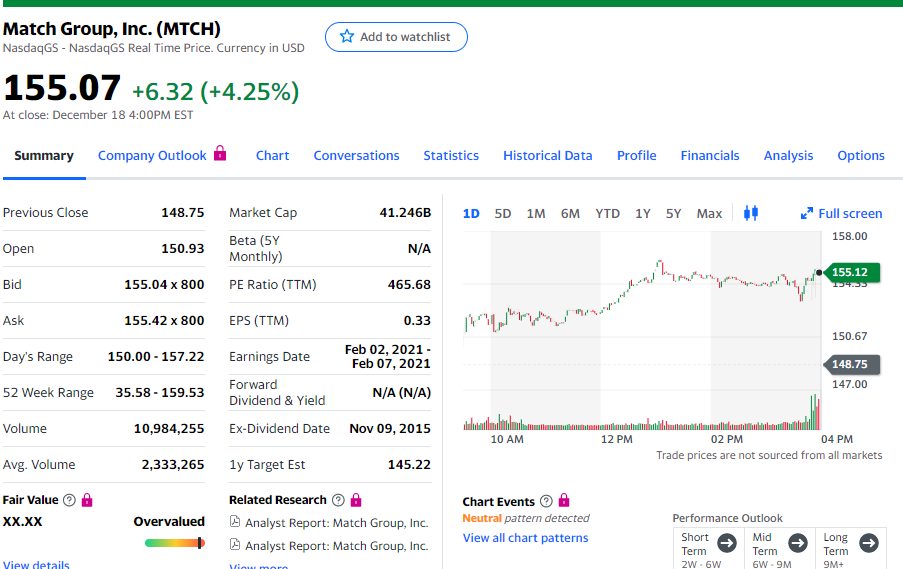Click the lock icon beside Company Outlook

click(x=221, y=154)
